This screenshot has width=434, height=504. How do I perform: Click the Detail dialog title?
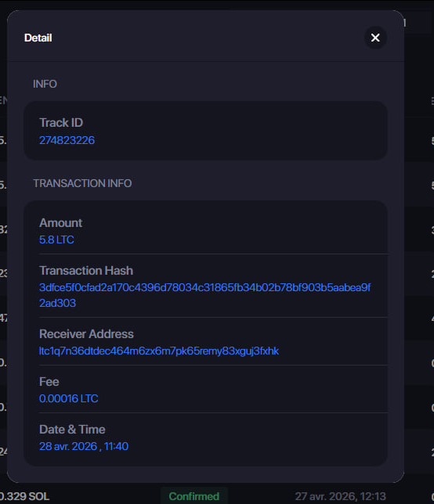click(38, 38)
